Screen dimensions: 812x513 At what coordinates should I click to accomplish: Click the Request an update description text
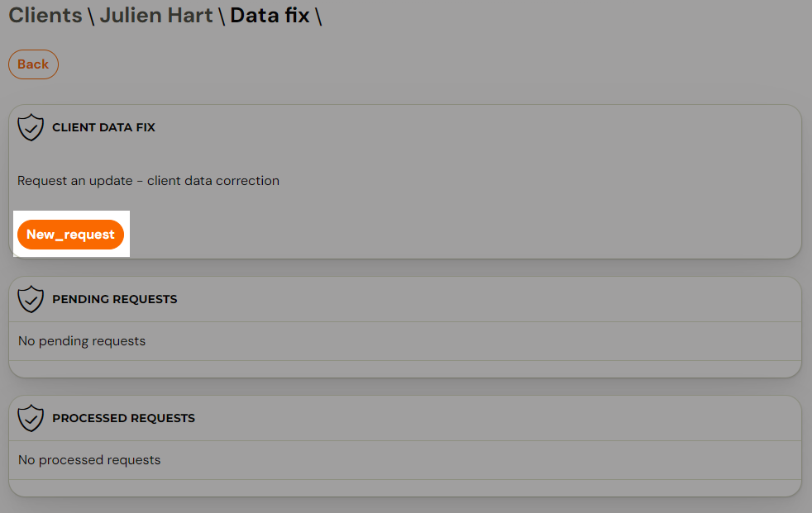(x=148, y=180)
